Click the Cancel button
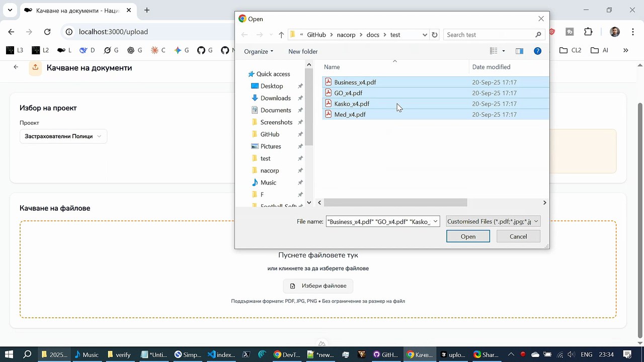Image resolution: width=644 pixels, height=362 pixels. point(518,236)
